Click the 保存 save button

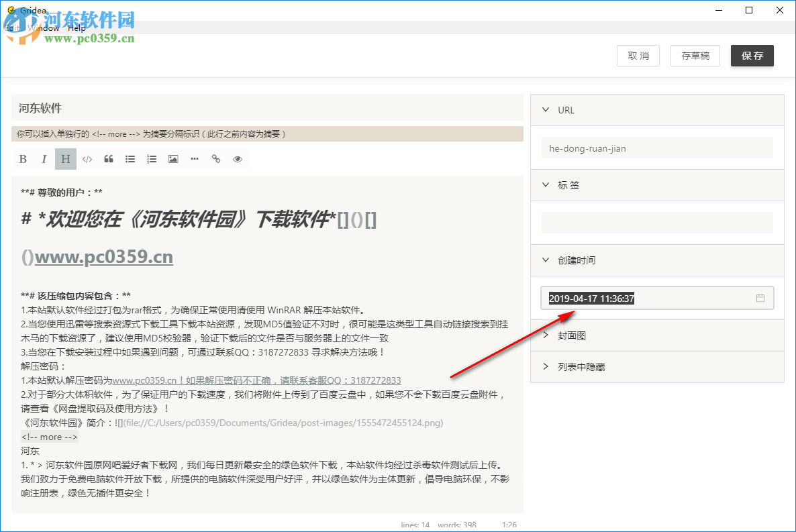752,56
